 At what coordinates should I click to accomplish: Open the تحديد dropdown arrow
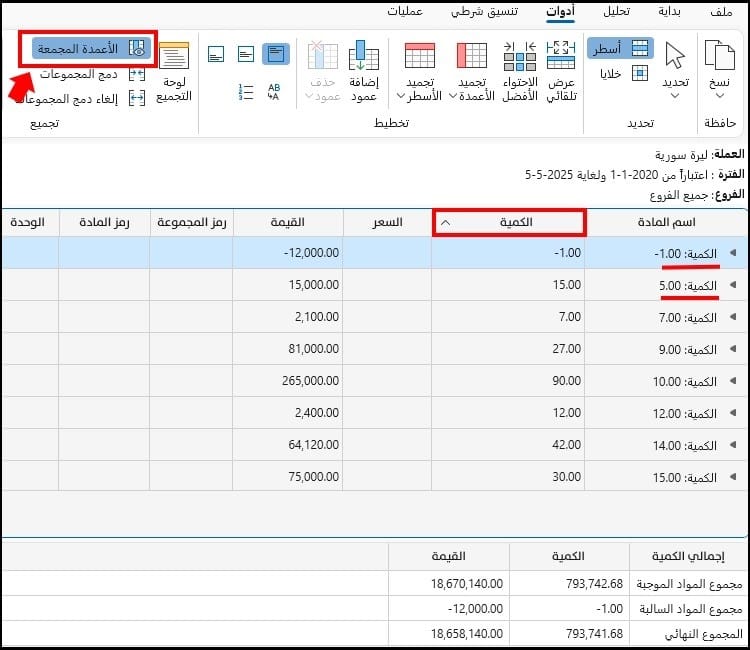point(675,96)
